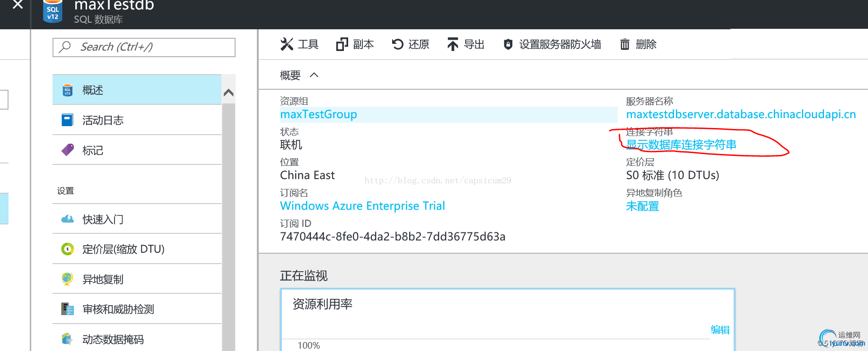
Task: Click the SQL icon beside 概述
Action: pos(68,90)
